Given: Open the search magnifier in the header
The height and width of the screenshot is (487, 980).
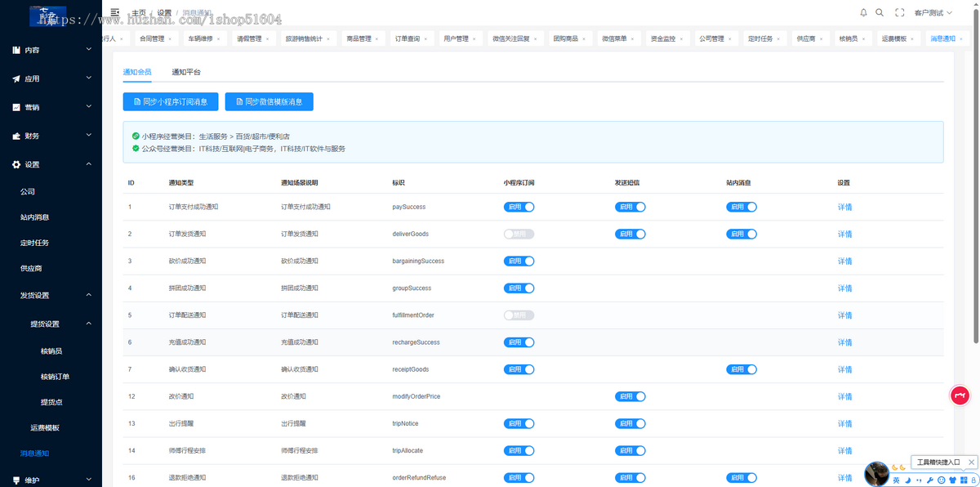Looking at the screenshot, I should click(880, 12).
